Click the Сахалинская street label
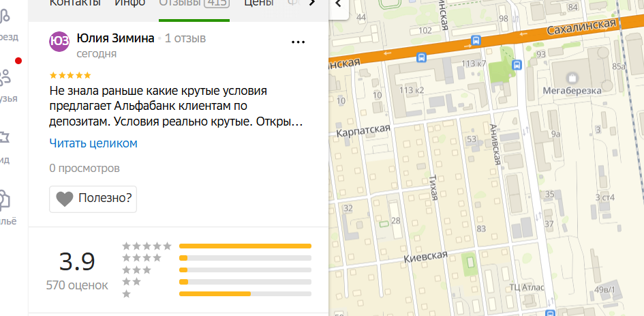The image size is (644, 316). (582, 28)
